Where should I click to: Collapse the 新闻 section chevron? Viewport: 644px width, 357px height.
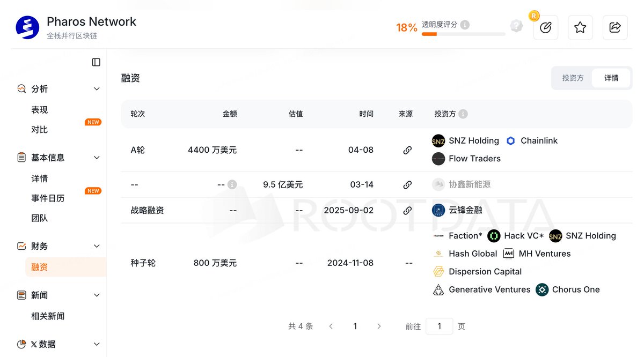97,295
